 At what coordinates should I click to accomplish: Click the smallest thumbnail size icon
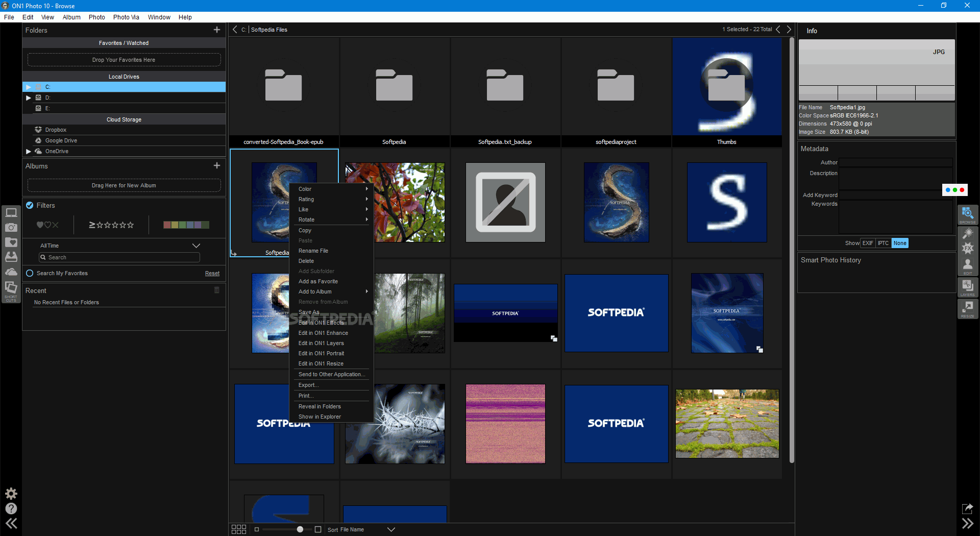(257, 529)
